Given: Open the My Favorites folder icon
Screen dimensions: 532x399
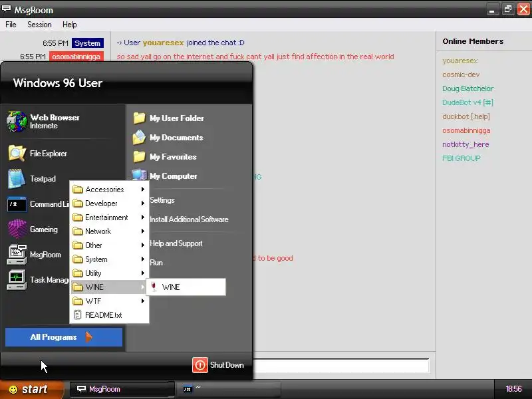Looking at the screenshot, I should (139, 157).
